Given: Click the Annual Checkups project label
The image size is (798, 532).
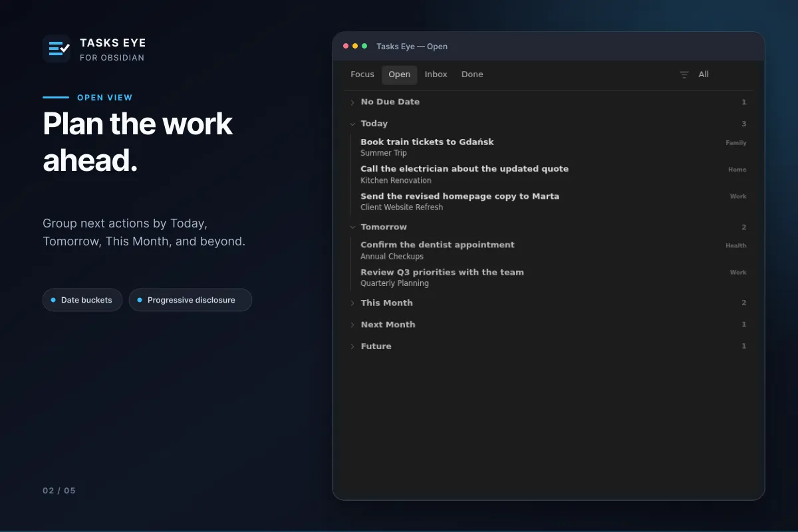Looking at the screenshot, I should tap(392, 257).
